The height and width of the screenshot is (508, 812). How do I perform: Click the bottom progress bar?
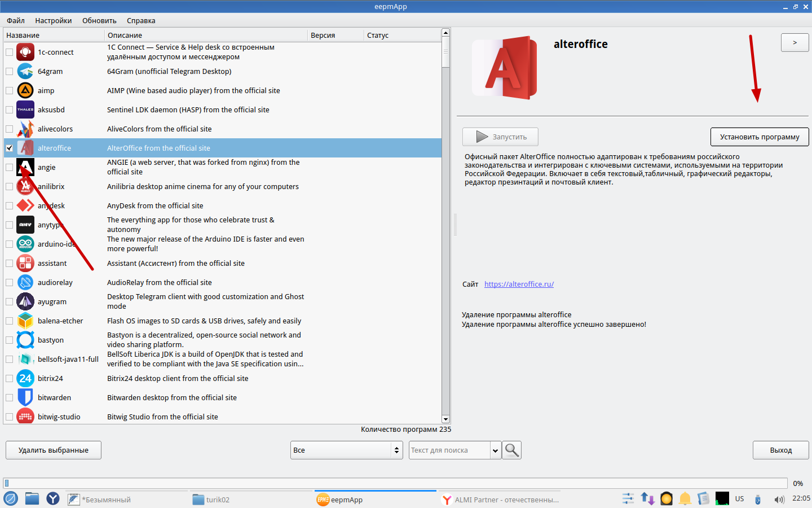(395, 483)
